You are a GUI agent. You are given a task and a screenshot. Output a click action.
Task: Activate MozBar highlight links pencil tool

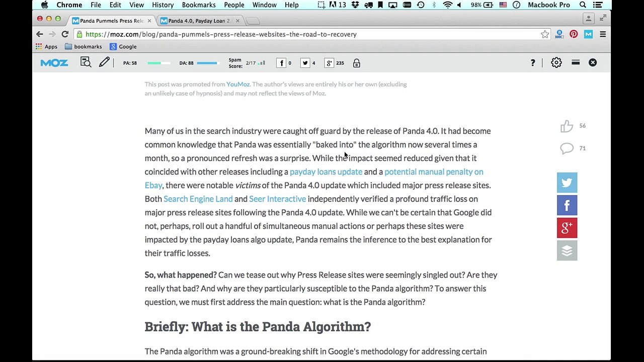[104, 62]
